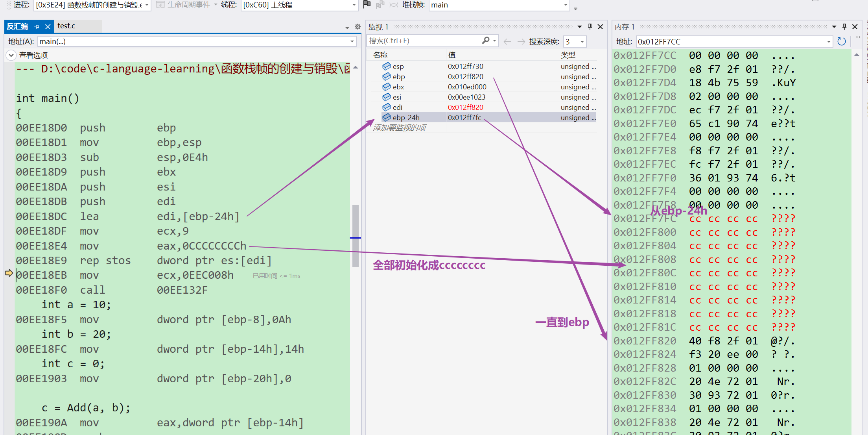Image resolution: width=868 pixels, height=435 pixels.
Task: Pin the 监视 1 watch panel
Action: click(x=590, y=26)
